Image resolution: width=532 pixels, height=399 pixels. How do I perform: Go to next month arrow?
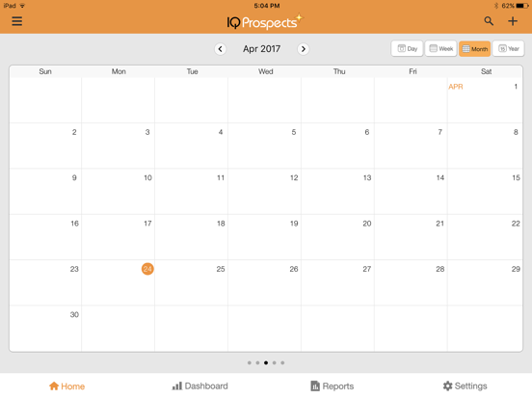click(304, 49)
